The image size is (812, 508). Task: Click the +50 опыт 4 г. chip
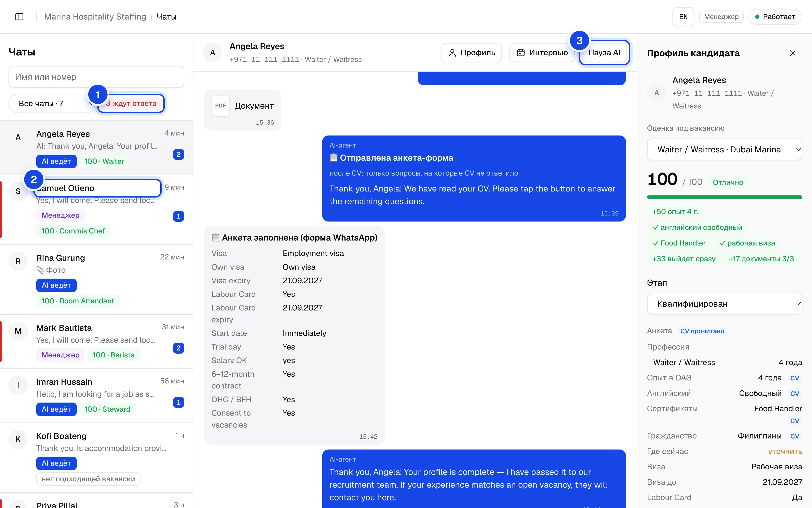pyautogui.click(x=675, y=212)
